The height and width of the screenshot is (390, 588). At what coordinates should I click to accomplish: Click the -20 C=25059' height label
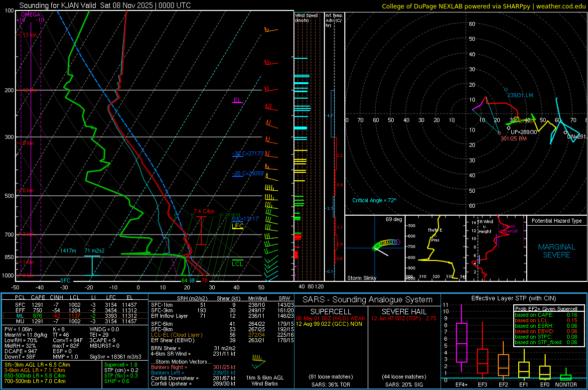tap(248, 173)
